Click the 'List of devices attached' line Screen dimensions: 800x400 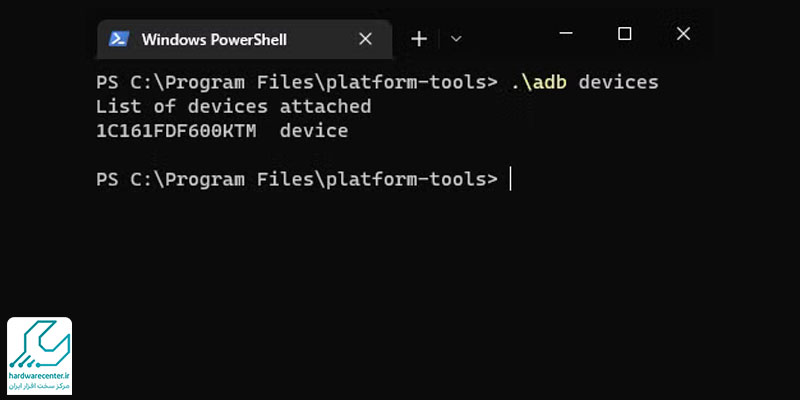233,106
